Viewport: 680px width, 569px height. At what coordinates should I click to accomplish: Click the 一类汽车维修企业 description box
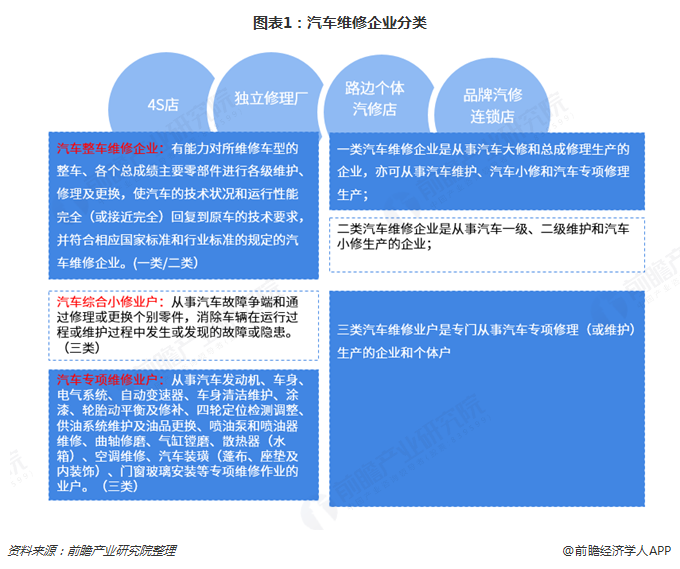coord(487,171)
